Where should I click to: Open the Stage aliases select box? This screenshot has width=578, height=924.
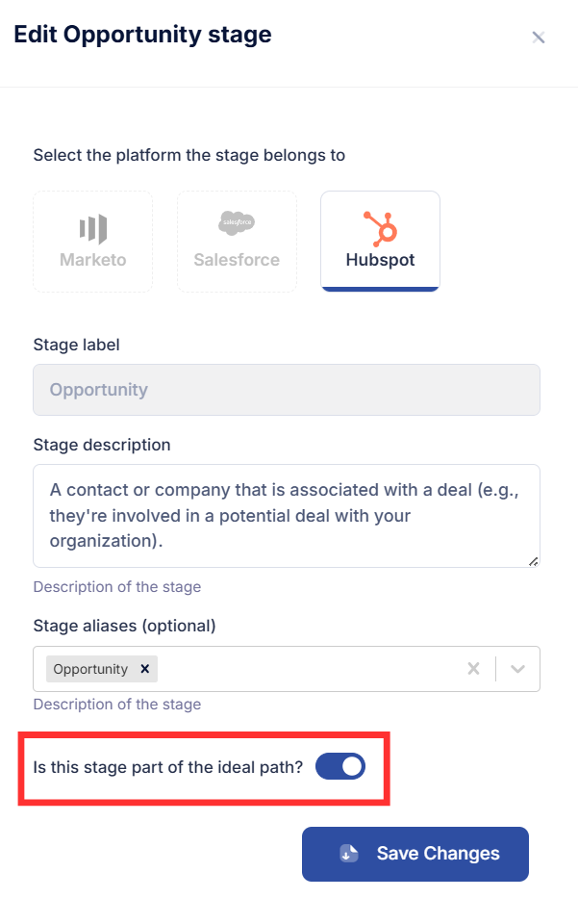[x=287, y=669]
